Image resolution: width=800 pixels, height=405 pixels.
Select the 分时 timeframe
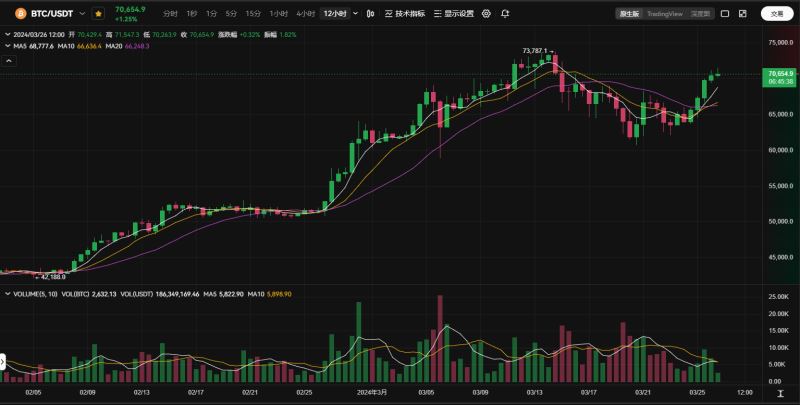point(170,14)
